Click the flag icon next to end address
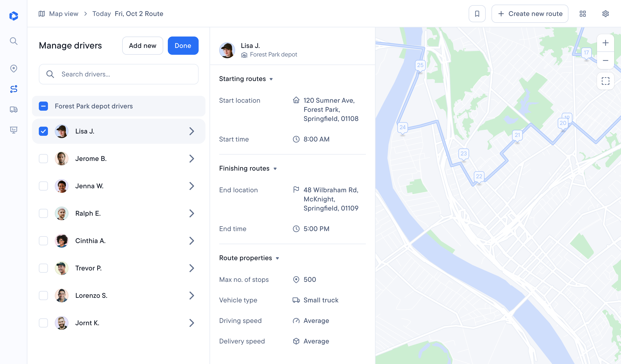The width and height of the screenshot is (621, 364). point(296,190)
